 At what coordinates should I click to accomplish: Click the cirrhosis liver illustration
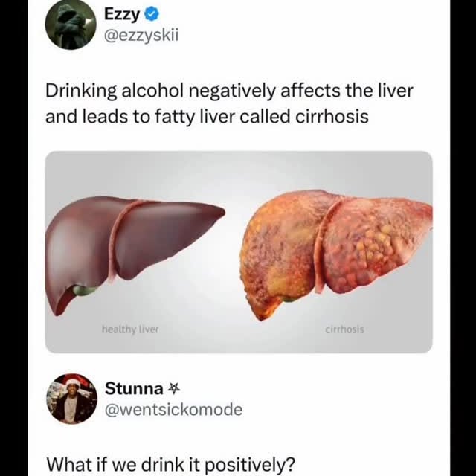click(x=335, y=249)
